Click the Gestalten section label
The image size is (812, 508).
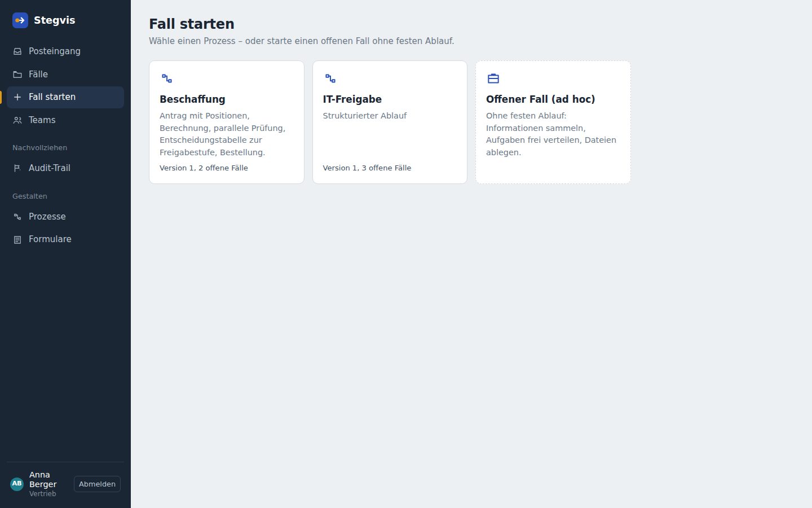tap(30, 196)
